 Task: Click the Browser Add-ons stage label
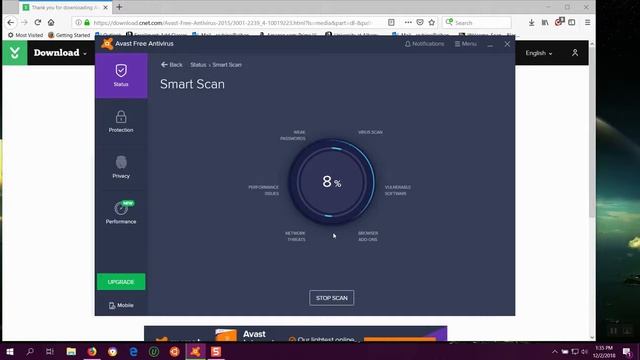368,236
